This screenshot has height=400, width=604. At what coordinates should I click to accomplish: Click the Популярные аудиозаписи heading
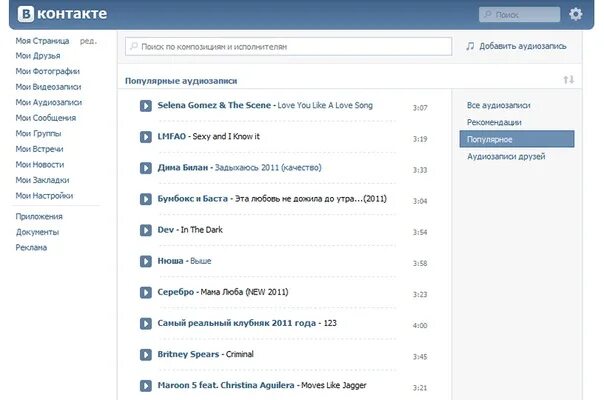click(x=181, y=81)
